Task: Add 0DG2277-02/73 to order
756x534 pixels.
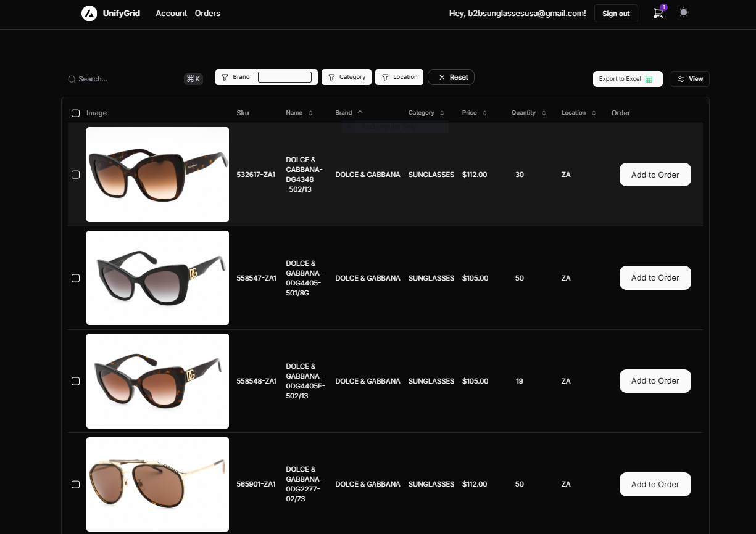Action: pyautogui.click(x=655, y=484)
